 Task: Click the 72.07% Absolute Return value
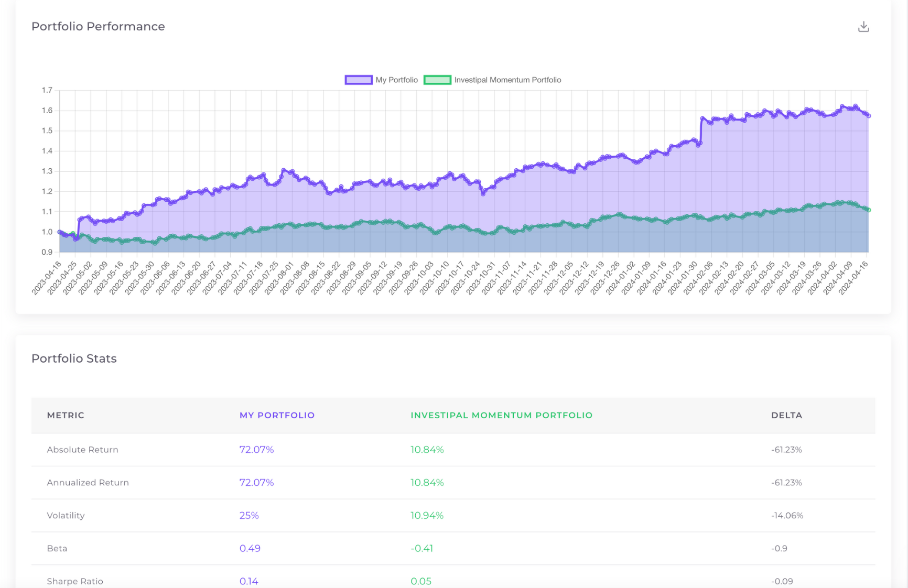coord(256,449)
